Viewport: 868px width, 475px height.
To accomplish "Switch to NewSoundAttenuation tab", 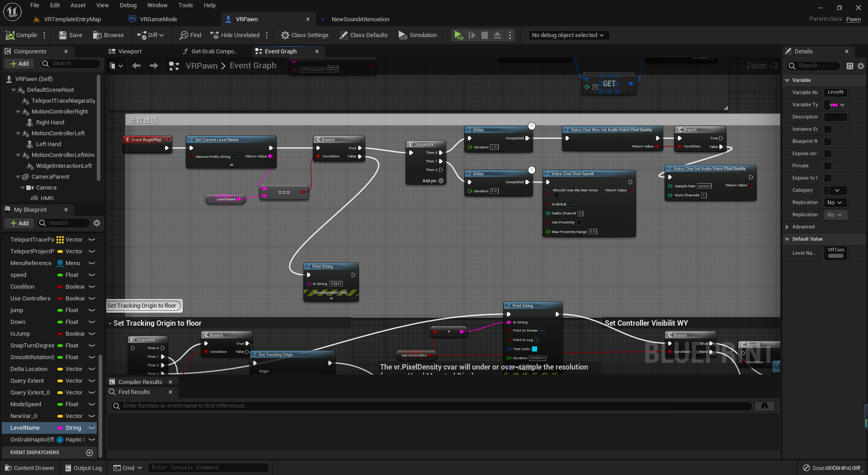I will tap(360, 19).
